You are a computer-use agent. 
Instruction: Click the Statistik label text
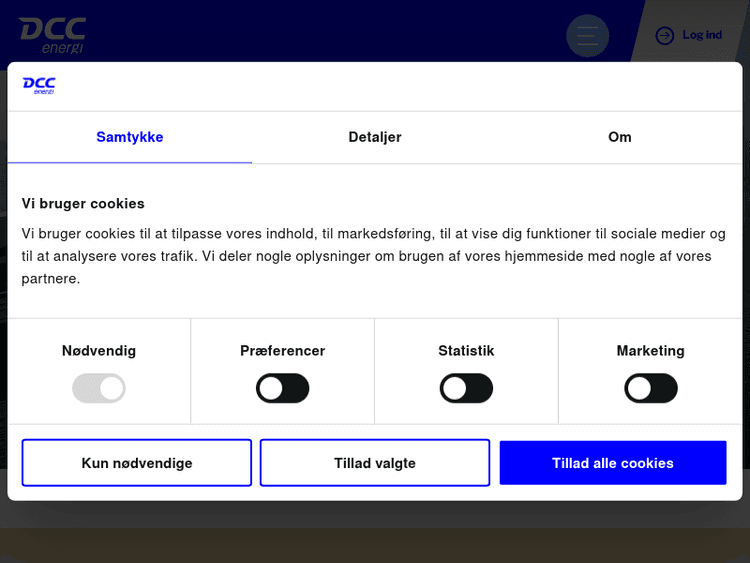pyautogui.click(x=466, y=351)
